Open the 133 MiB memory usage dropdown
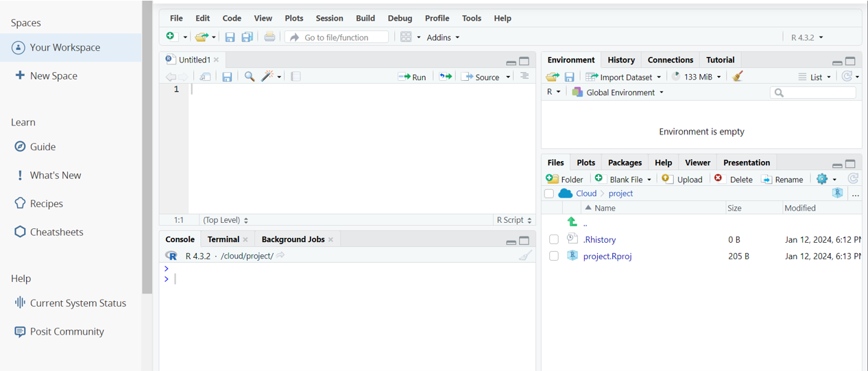The image size is (868, 371). [696, 77]
